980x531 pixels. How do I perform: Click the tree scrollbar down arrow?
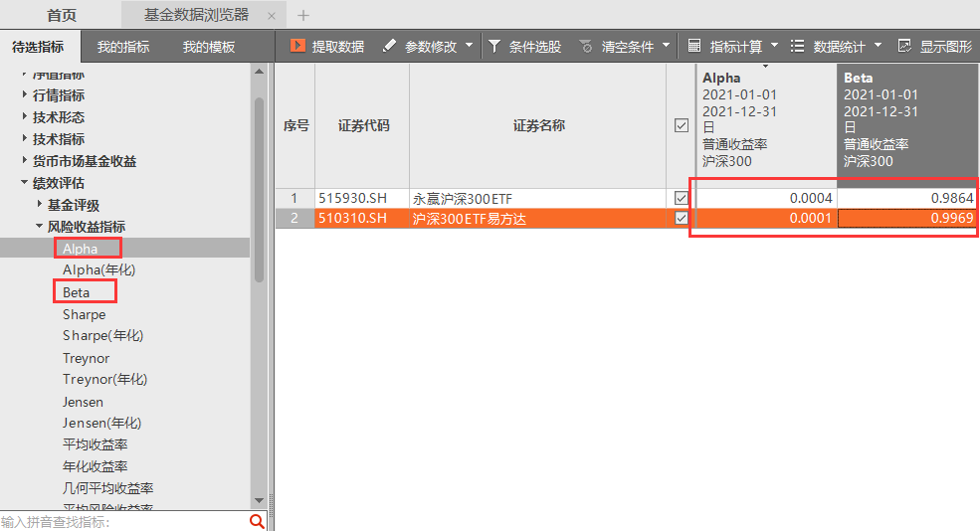point(259,501)
